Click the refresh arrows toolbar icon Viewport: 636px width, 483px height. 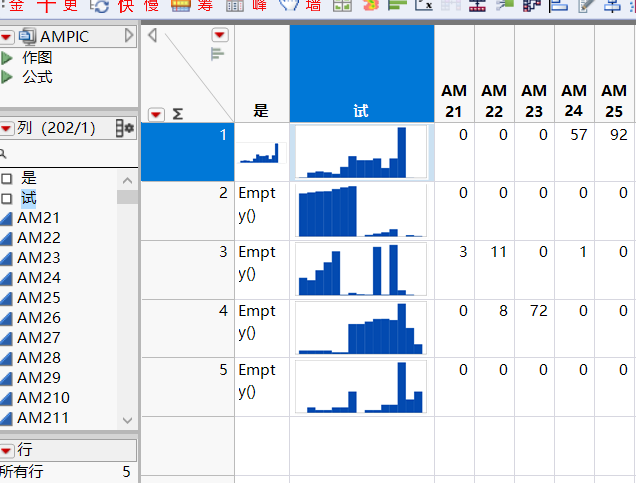[x=100, y=6]
